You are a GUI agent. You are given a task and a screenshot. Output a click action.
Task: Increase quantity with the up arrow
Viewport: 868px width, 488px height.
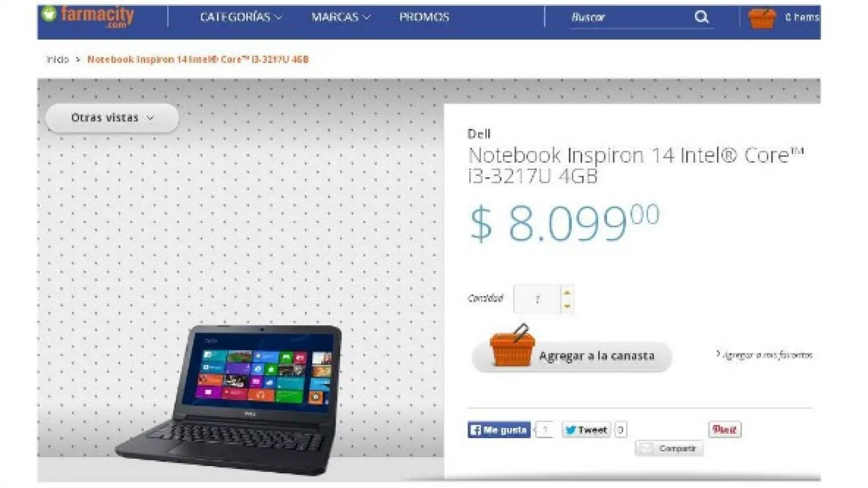tap(567, 293)
